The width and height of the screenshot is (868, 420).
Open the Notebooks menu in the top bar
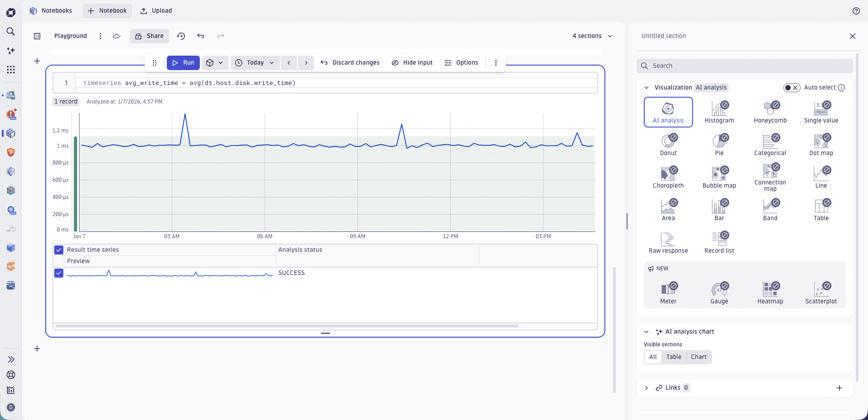(51, 10)
